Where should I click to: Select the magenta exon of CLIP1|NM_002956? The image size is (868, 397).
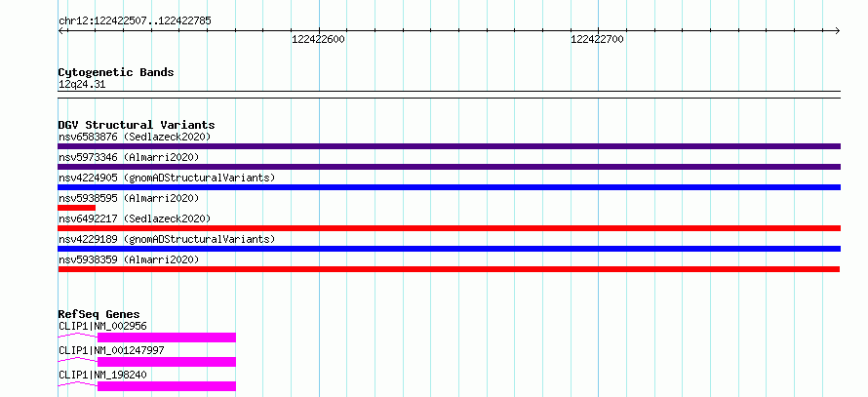pyautogui.click(x=167, y=337)
